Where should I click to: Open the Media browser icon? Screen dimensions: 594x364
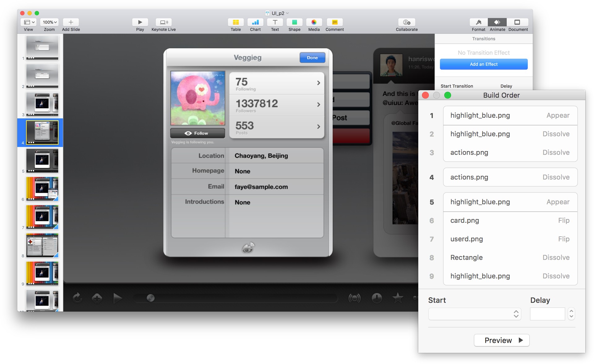tap(314, 22)
